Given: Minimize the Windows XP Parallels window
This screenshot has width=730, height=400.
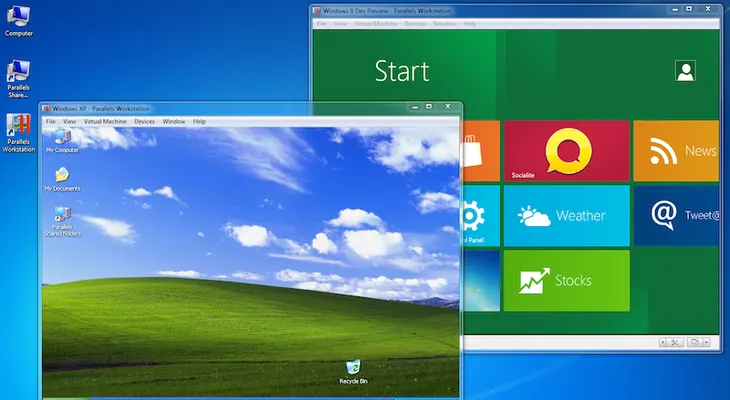Looking at the screenshot, I should click(x=415, y=107).
